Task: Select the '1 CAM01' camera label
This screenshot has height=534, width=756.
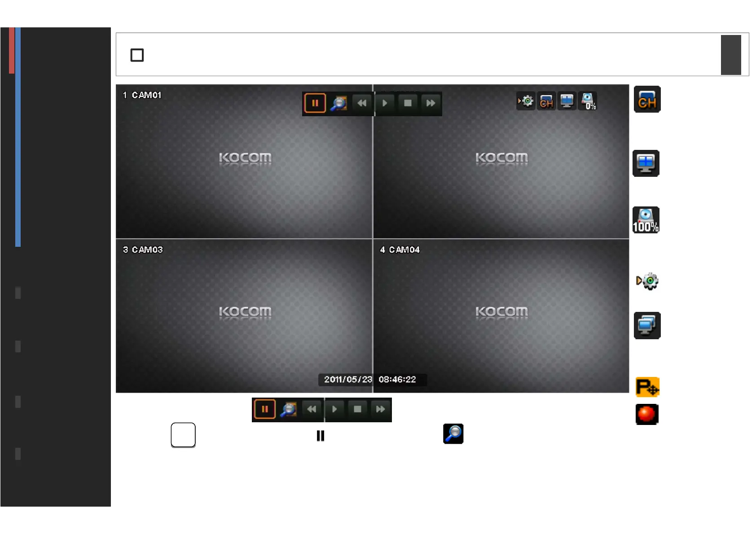Action: click(x=142, y=95)
